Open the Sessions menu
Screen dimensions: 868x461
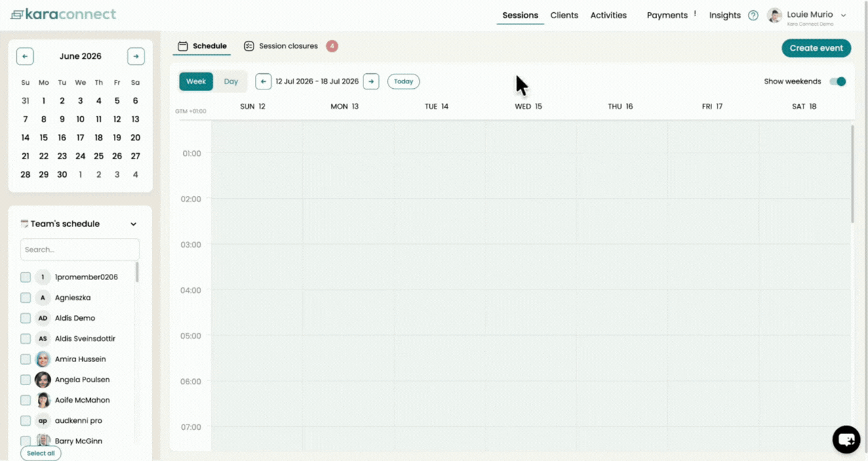click(520, 15)
